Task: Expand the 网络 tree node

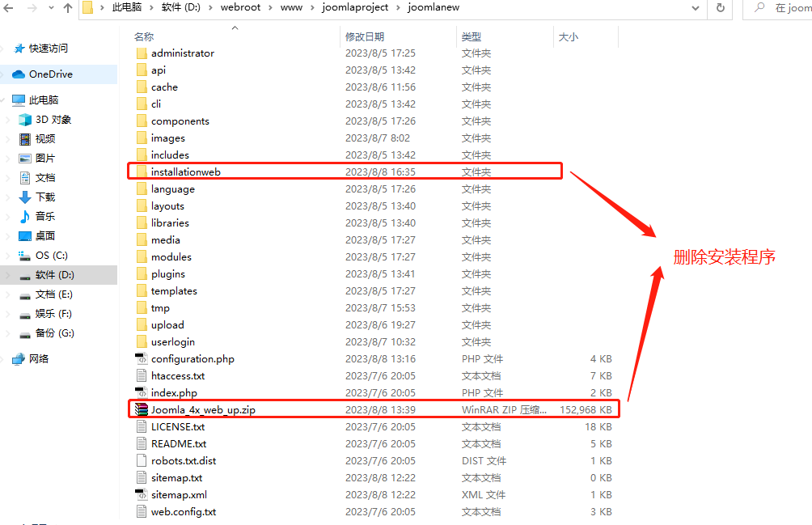Action: (x=6, y=359)
